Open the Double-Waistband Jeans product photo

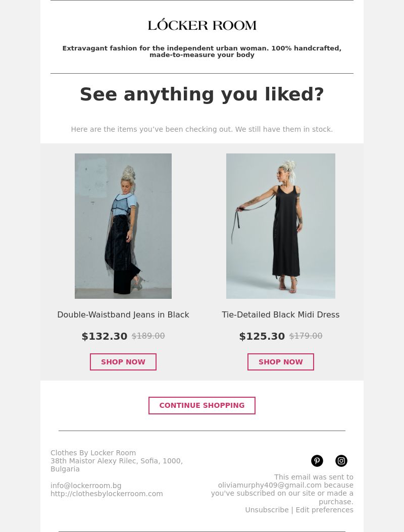click(x=123, y=226)
